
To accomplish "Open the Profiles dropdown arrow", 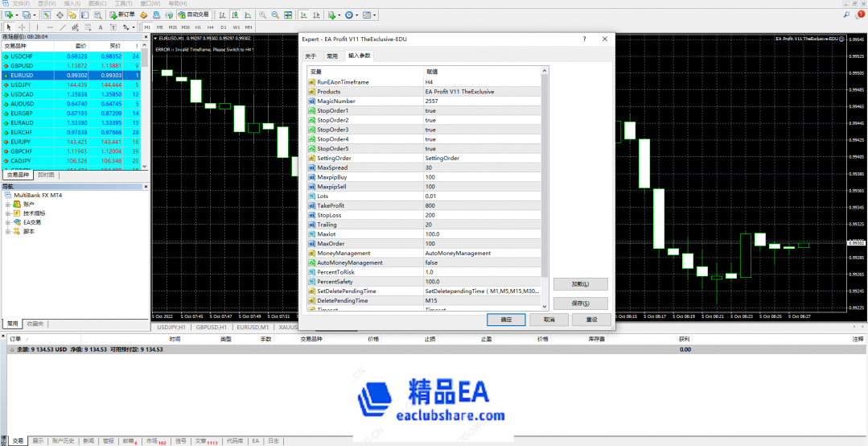I will click(x=35, y=15).
